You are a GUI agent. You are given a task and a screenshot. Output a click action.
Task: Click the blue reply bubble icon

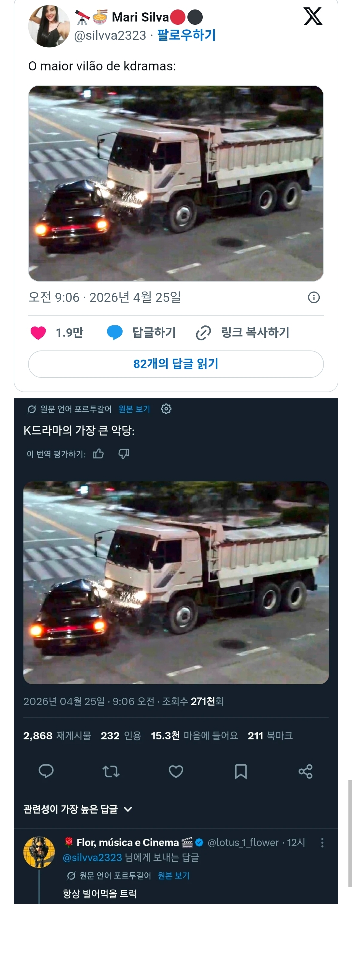114,333
